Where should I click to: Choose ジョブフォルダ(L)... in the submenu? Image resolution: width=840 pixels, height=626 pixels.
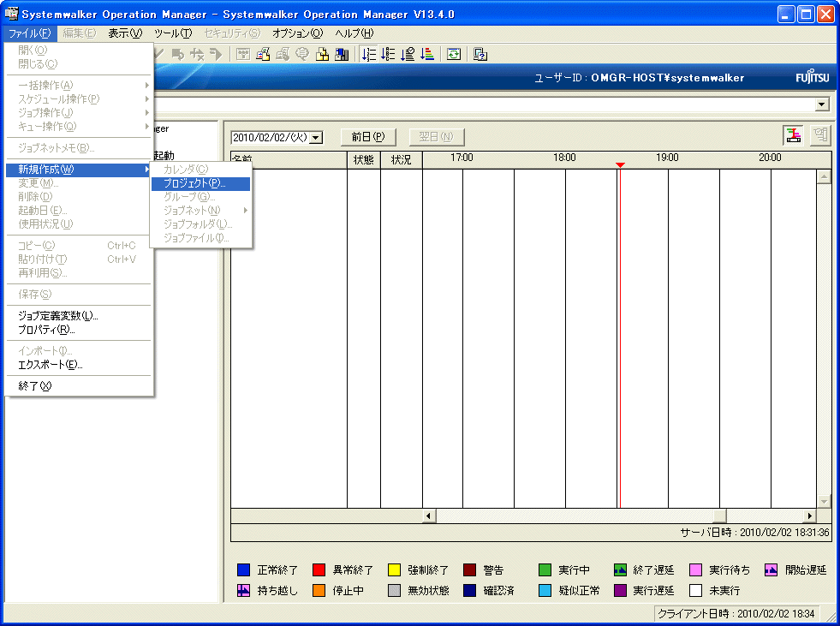click(201, 224)
